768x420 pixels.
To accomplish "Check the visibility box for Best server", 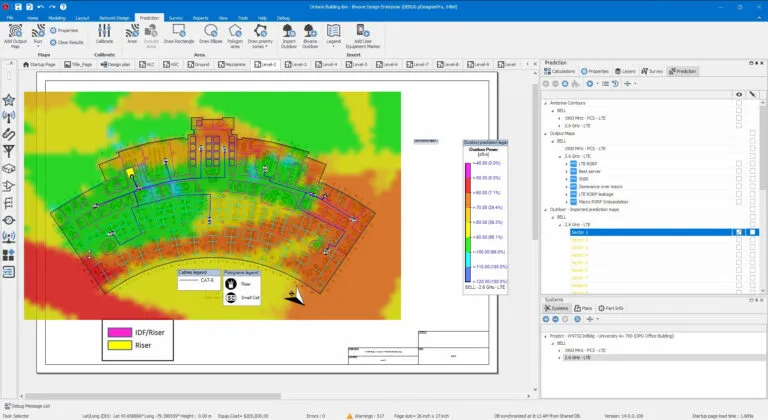I will point(739,171).
